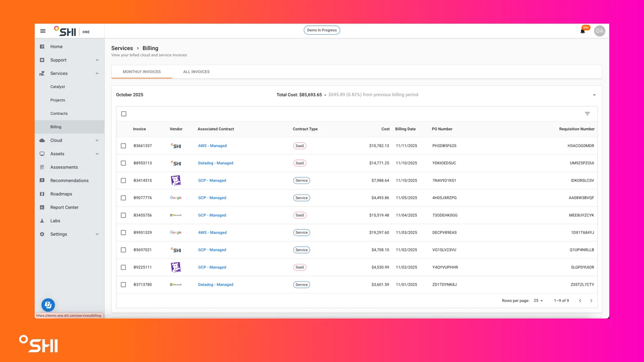Open the DA user avatar
Viewport: 644px width, 362px height.
(599, 31)
